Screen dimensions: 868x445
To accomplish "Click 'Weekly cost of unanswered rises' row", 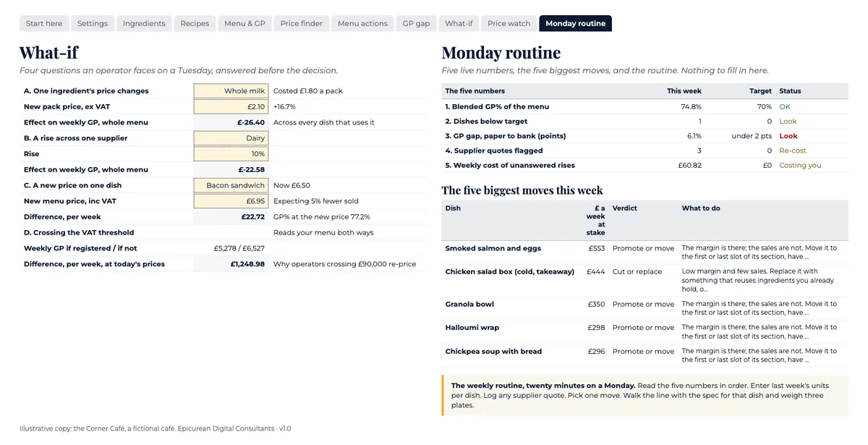I will [644, 165].
